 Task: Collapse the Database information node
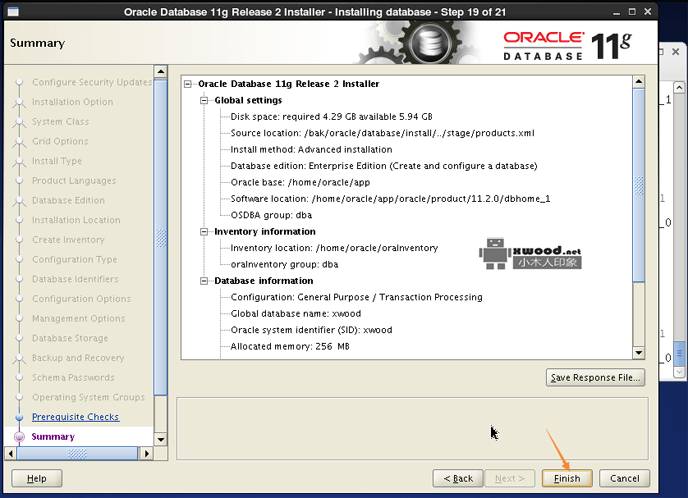pyautogui.click(x=205, y=281)
